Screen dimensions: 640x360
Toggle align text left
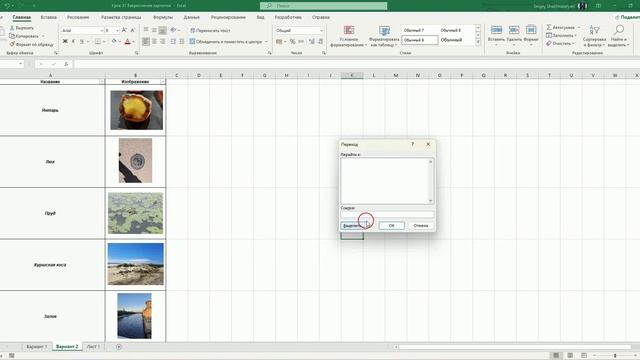click(146, 41)
